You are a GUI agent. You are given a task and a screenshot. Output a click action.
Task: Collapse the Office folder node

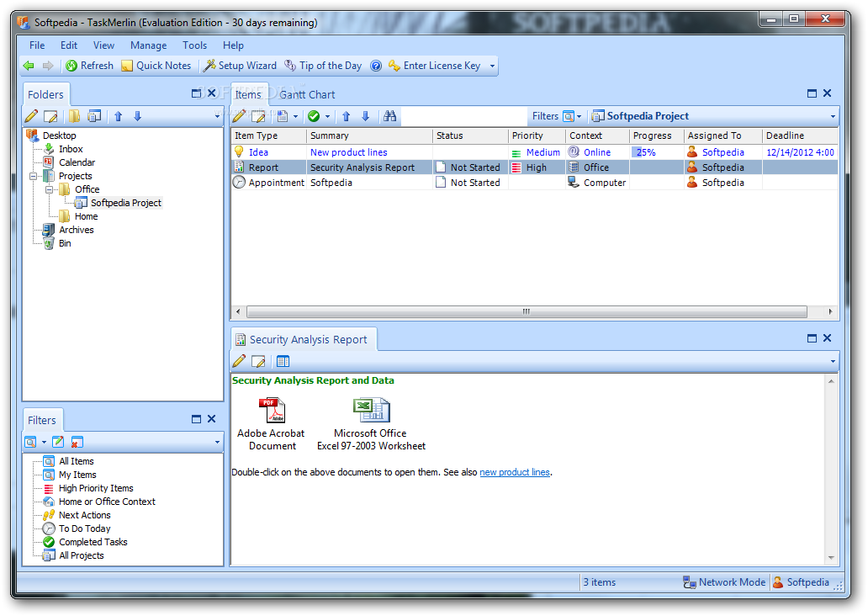click(50, 189)
